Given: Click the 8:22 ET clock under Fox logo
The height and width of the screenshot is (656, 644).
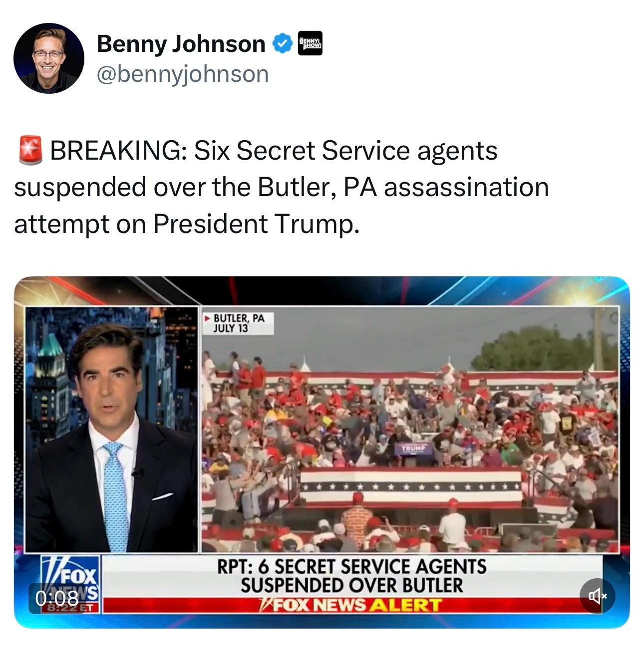Looking at the screenshot, I should point(71,608).
